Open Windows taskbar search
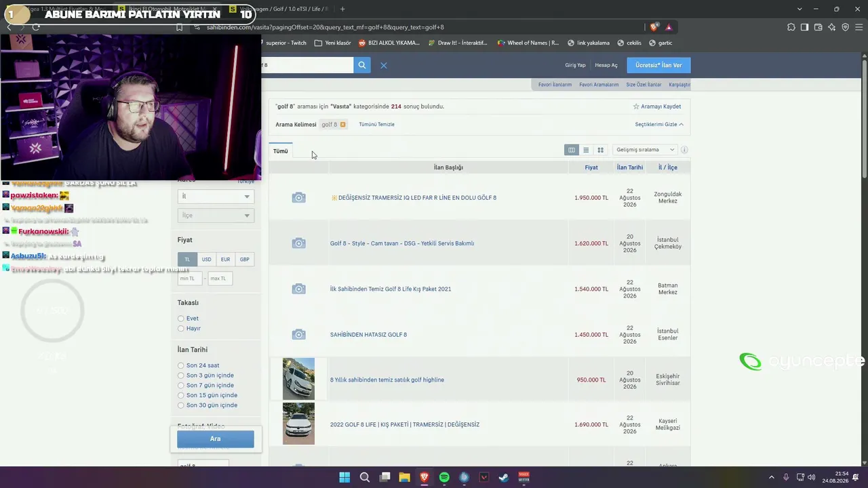Image resolution: width=868 pixels, height=488 pixels. click(x=365, y=477)
